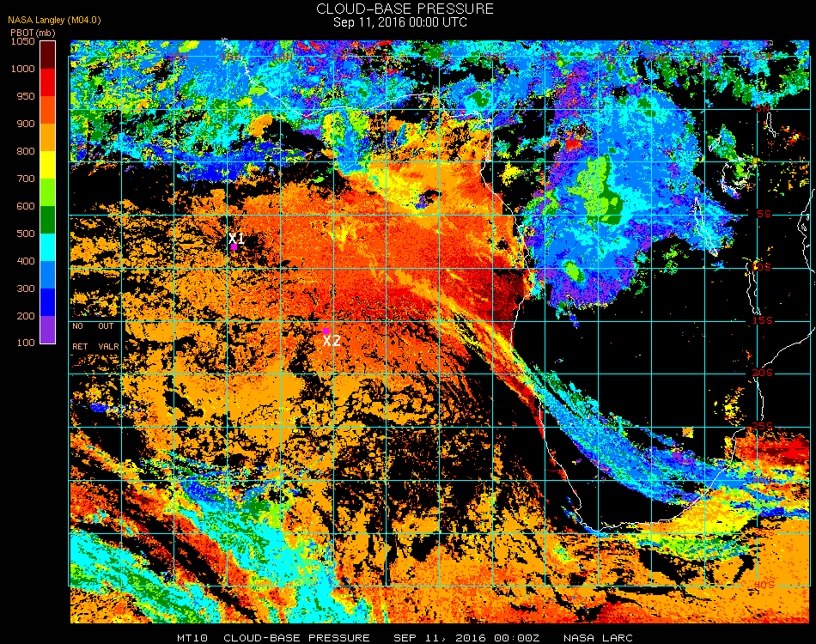
Task: Click the 'SEP 11, 2016 00:00Z' footer timestamp
Action: point(466,638)
